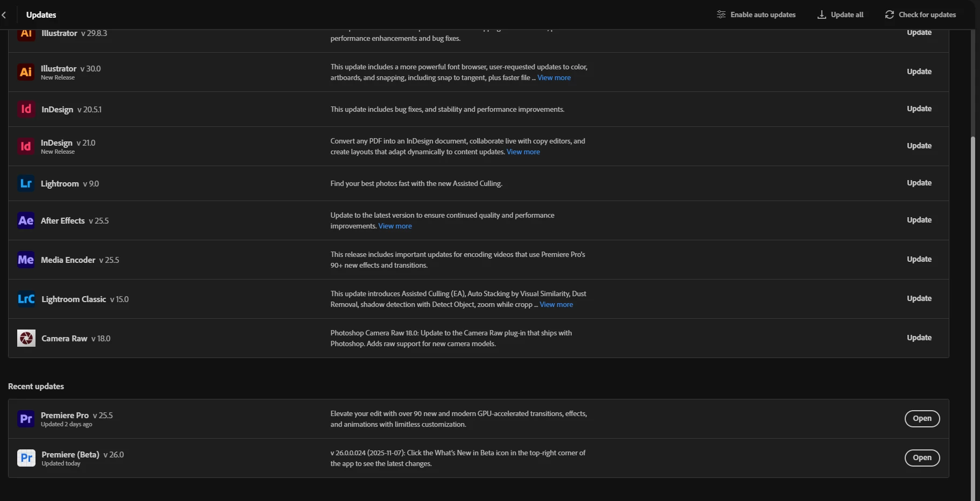980x501 pixels.
Task: Click Update all
Action: [840, 15]
